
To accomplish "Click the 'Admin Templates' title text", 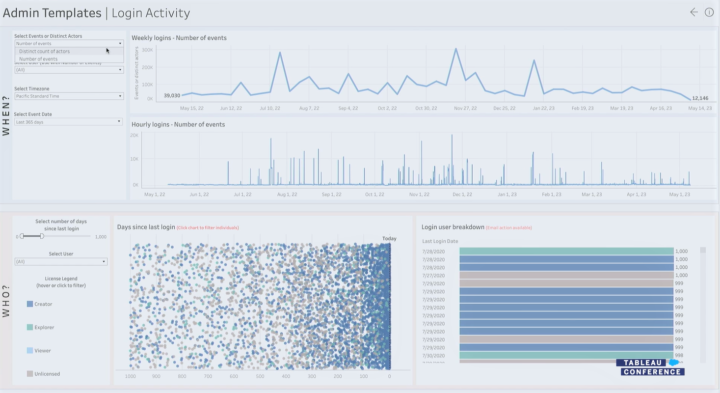I will 52,13.
